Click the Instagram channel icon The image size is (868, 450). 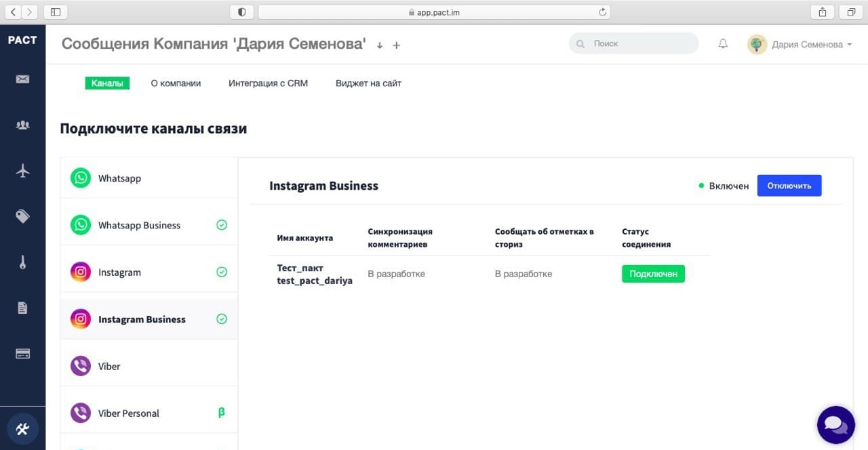point(81,272)
